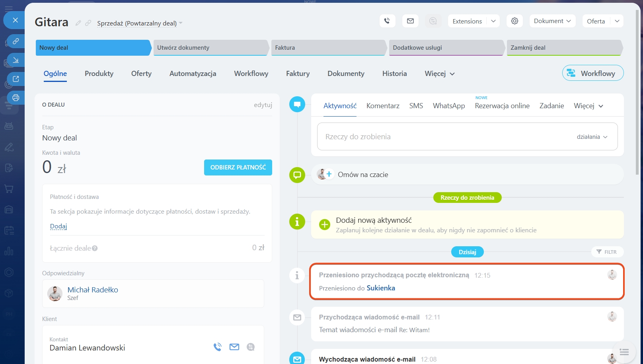Email Damian Lewandowski via envelope icon
The image size is (643, 364).
[x=234, y=347]
